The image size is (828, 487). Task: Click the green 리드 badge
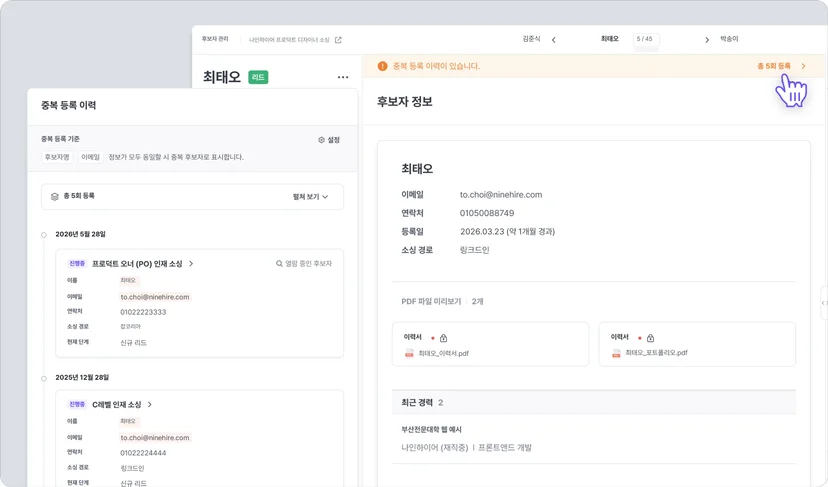tap(258, 77)
